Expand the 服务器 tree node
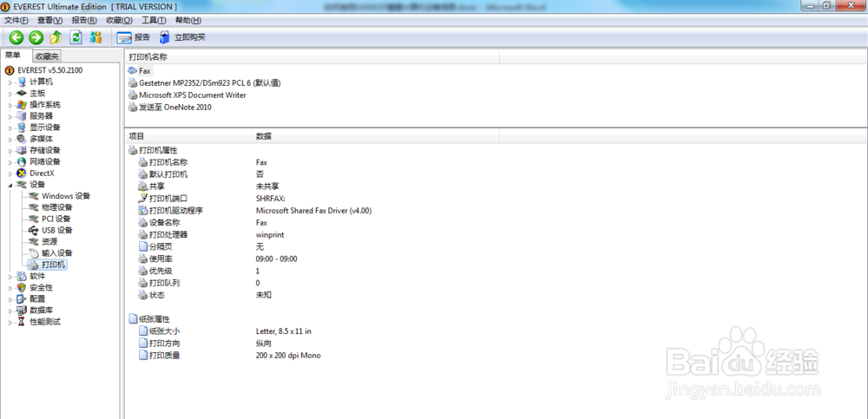868x419 pixels. coord(10,116)
